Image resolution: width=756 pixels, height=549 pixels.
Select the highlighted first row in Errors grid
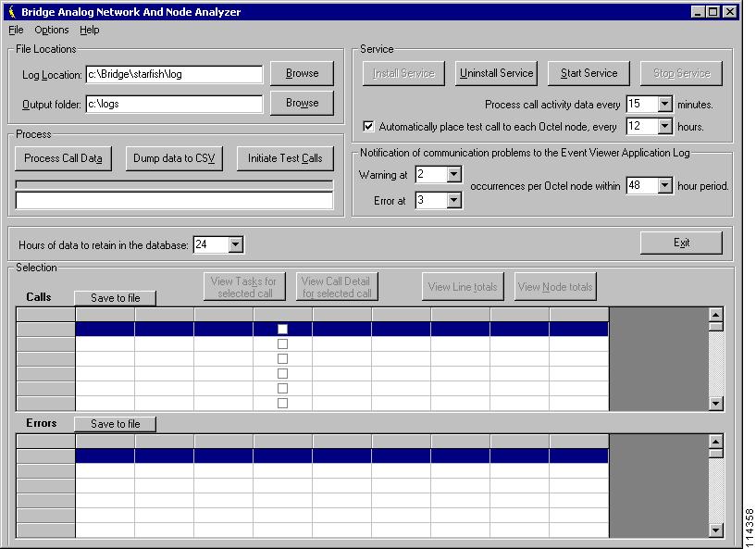pos(341,455)
